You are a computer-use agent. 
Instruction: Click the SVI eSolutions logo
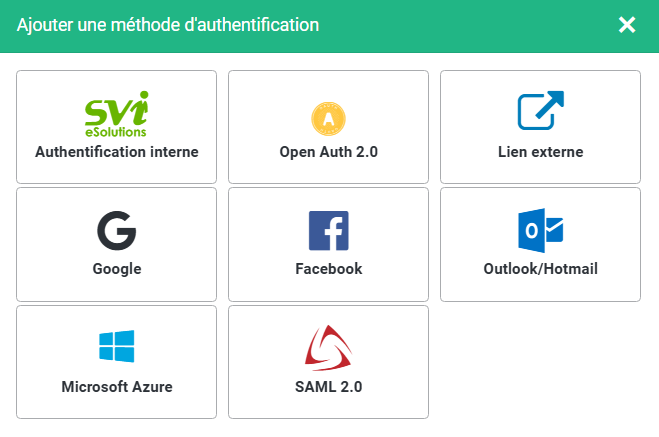pyautogui.click(x=116, y=114)
